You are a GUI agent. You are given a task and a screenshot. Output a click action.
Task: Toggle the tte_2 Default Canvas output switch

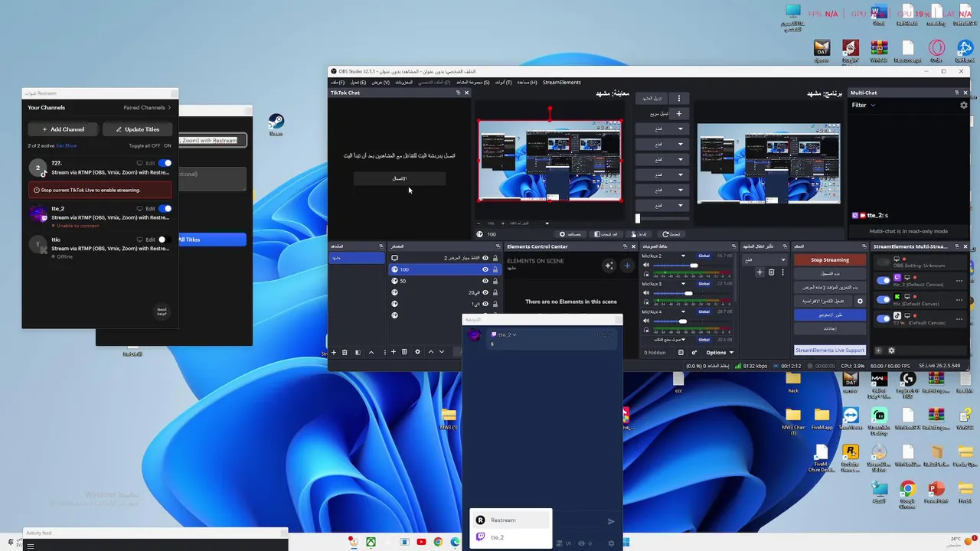point(884,280)
